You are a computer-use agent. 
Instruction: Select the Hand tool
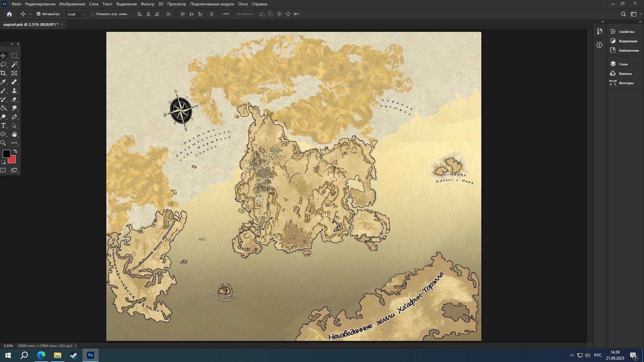click(14, 134)
